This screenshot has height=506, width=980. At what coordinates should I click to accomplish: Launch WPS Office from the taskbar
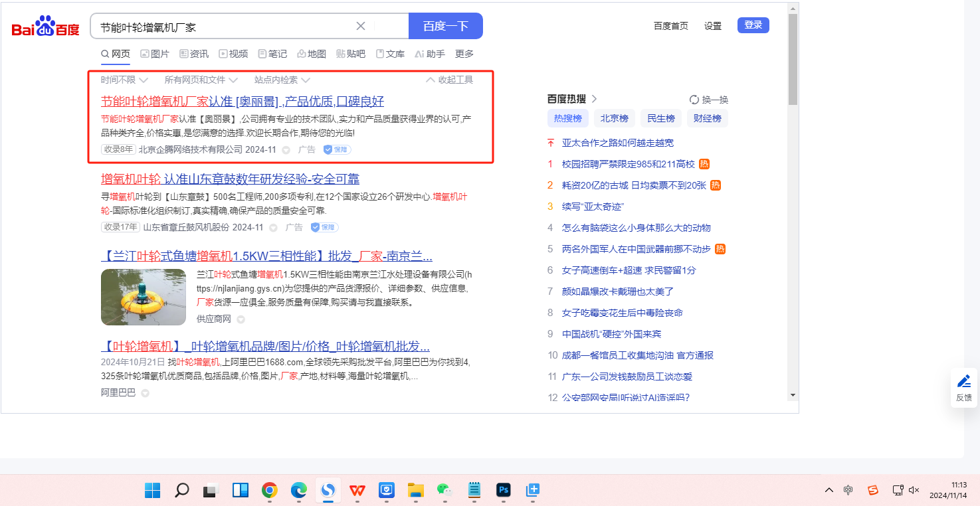tap(357, 490)
